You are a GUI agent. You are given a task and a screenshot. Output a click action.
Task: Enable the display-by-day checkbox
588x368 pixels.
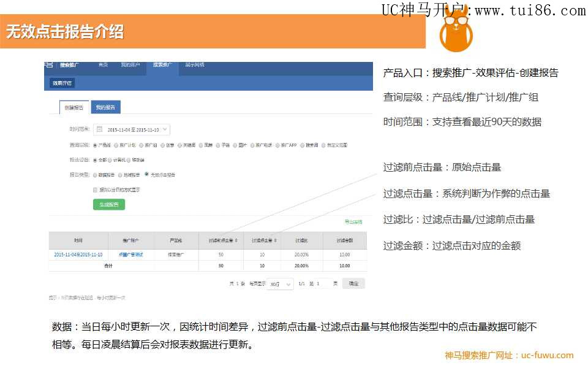click(95, 190)
